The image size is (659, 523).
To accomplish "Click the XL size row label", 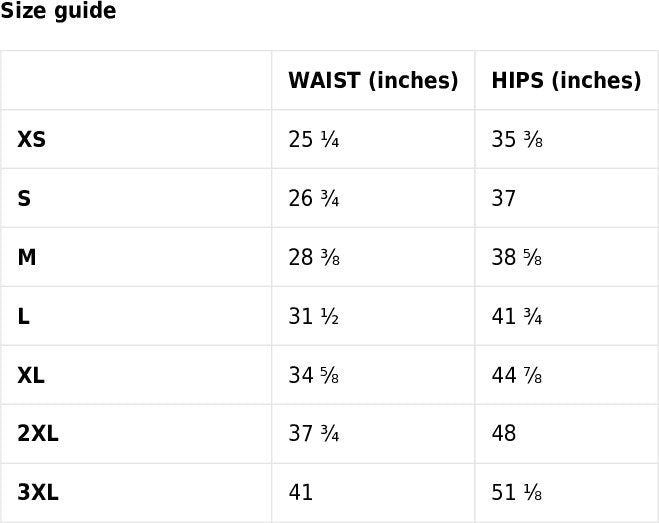I will pyautogui.click(x=31, y=376).
